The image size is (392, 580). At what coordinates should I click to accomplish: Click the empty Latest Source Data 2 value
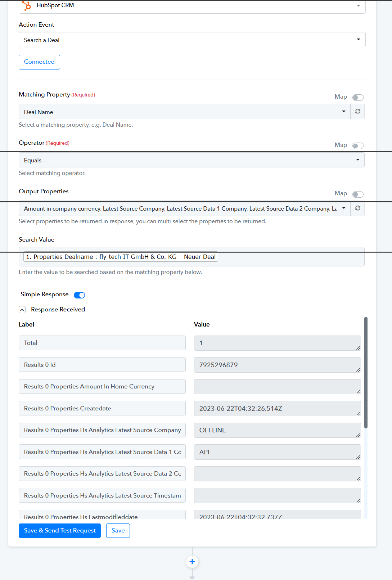click(277, 474)
